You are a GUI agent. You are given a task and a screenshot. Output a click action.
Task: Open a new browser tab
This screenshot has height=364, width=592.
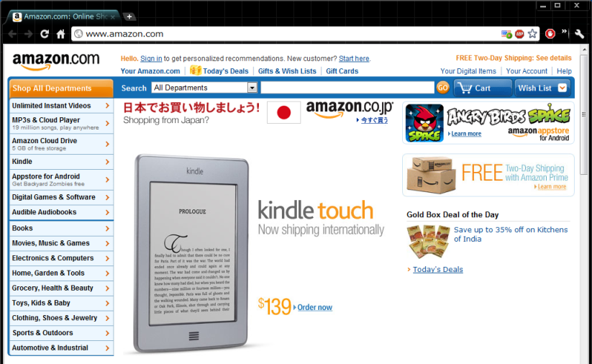(x=129, y=17)
